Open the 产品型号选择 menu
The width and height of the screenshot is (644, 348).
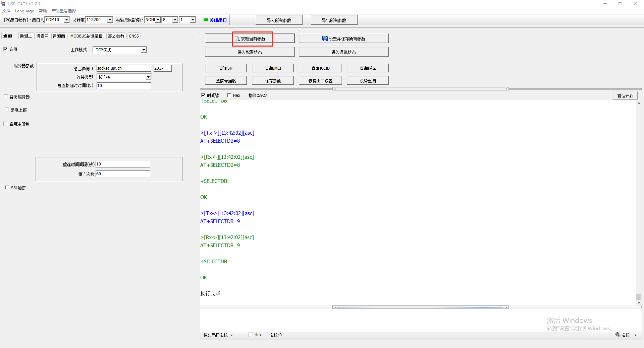click(x=64, y=11)
